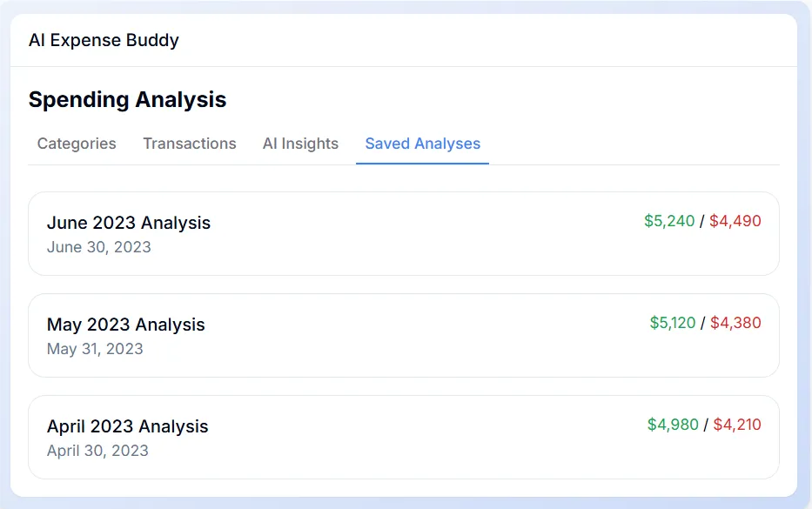Open the Transactions tab

[189, 144]
